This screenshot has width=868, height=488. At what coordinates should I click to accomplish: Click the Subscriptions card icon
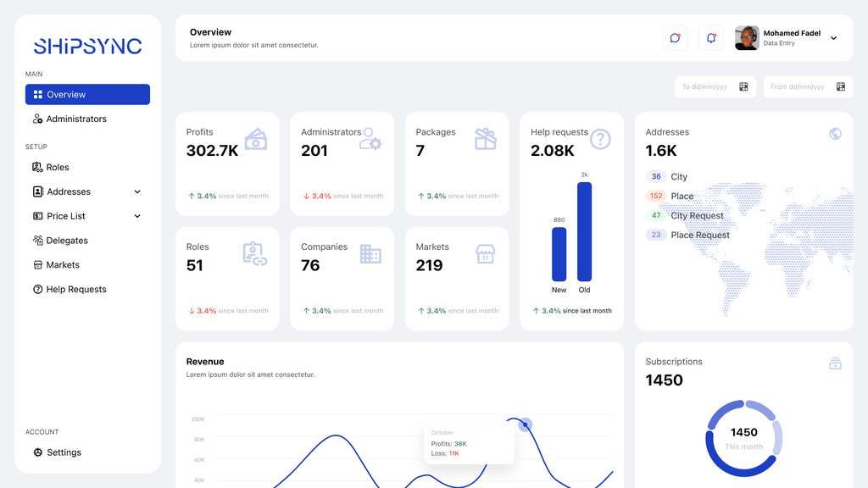835,363
